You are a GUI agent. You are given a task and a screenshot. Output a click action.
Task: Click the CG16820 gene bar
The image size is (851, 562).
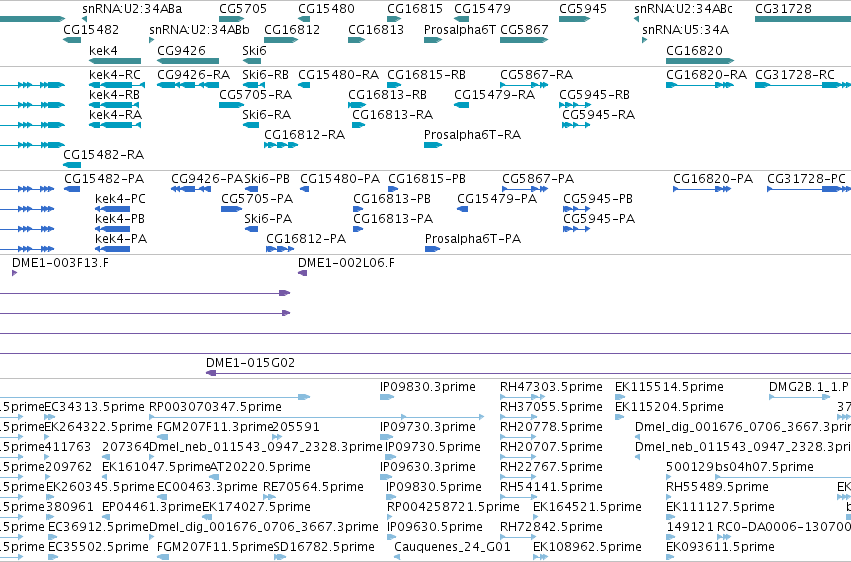click(700, 61)
